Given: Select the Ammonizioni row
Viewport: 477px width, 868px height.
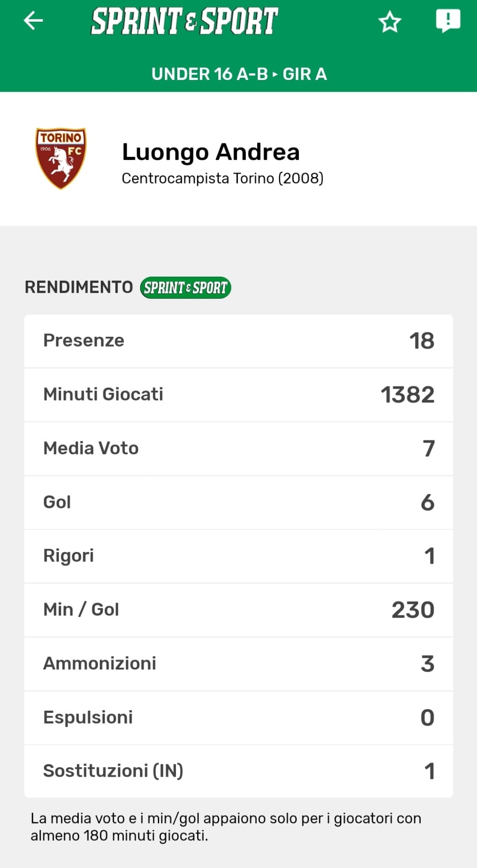Looking at the screenshot, I should (x=239, y=664).
